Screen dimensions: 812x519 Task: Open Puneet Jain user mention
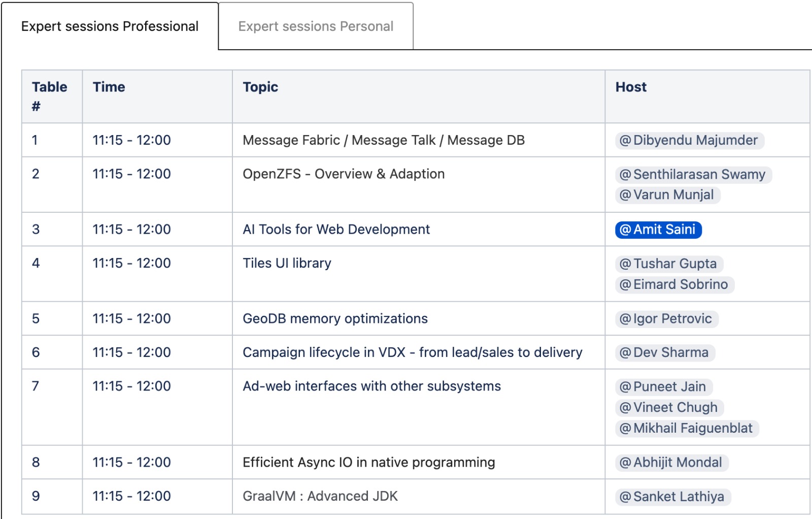(x=663, y=387)
